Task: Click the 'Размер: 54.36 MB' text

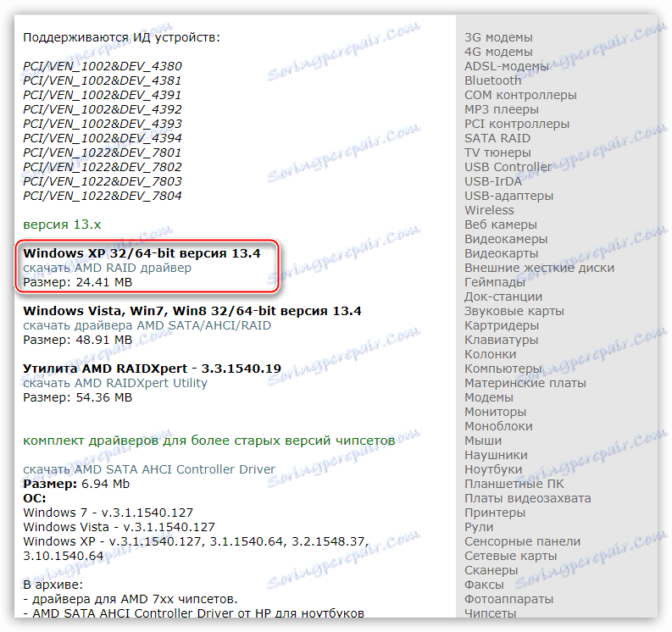Action: [x=78, y=397]
